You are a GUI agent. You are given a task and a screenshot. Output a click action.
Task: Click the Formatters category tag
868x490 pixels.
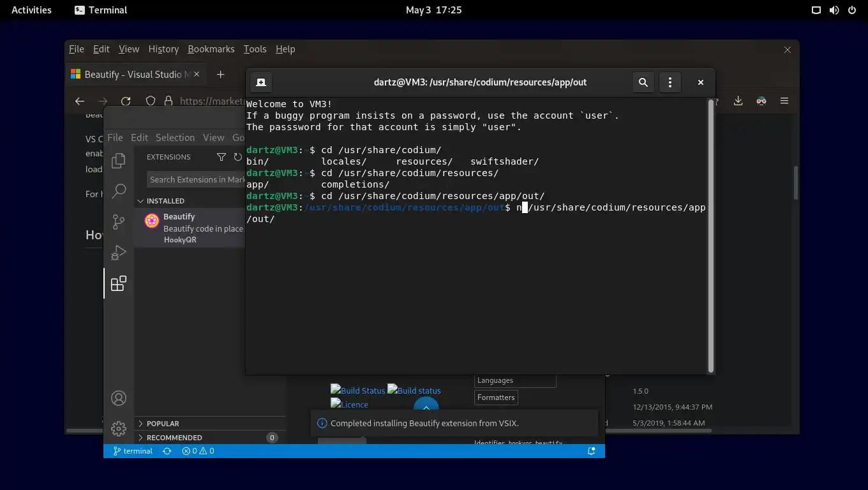496,397
